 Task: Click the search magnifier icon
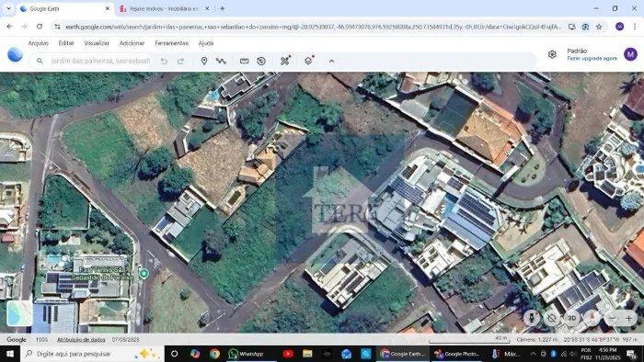click(40, 61)
